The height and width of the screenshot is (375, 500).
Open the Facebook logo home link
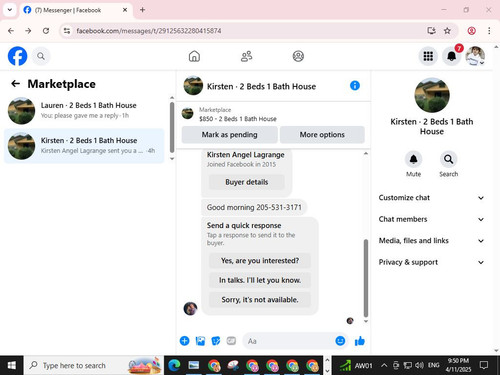(x=17, y=56)
